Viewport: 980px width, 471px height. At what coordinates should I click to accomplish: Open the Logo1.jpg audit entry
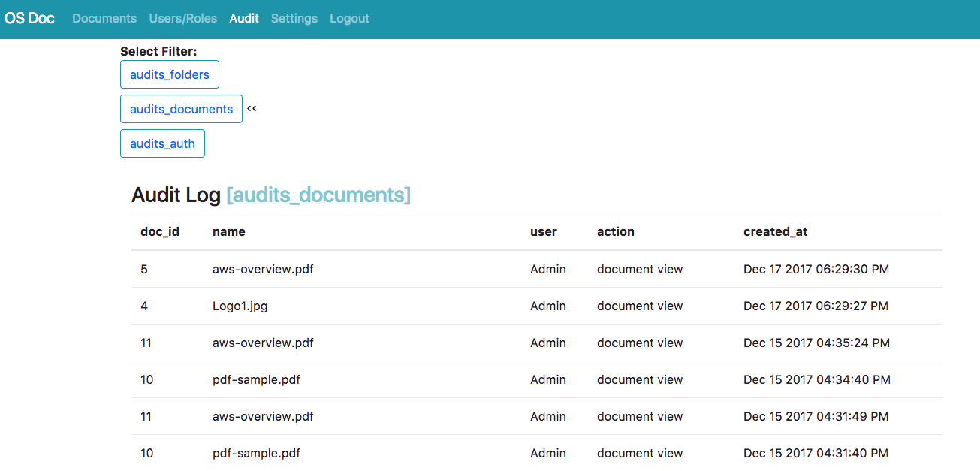click(239, 306)
